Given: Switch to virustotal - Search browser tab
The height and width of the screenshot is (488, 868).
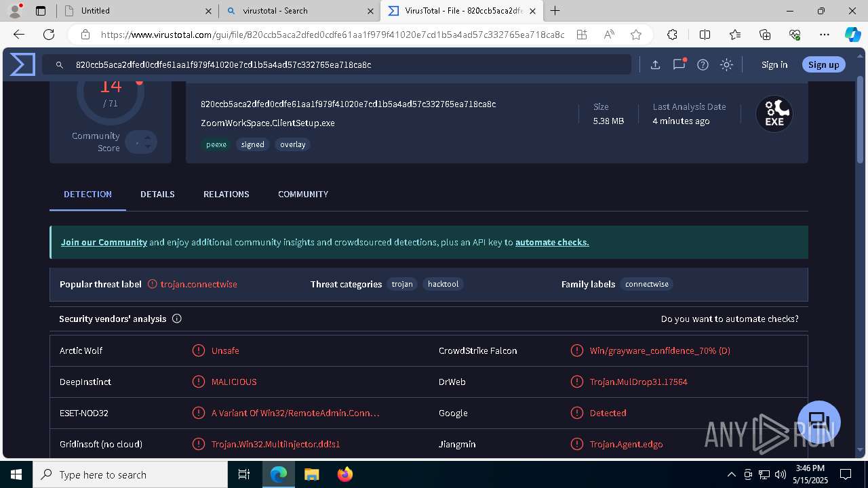Looking at the screenshot, I should pyautogui.click(x=298, y=11).
